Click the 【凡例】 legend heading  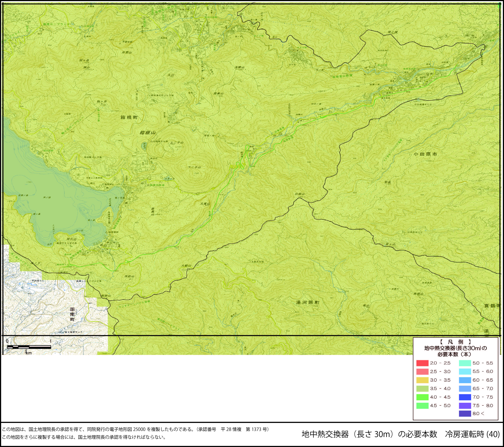click(456, 342)
